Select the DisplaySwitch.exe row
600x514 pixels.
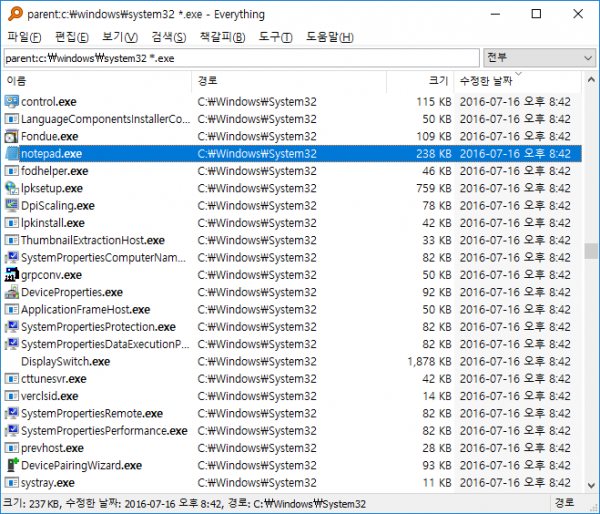(x=293, y=362)
